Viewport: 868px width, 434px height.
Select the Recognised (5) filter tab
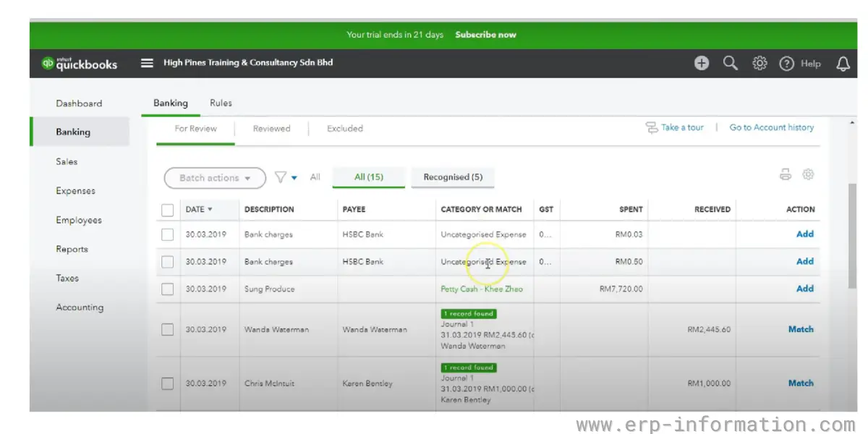(x=453, y=176)
